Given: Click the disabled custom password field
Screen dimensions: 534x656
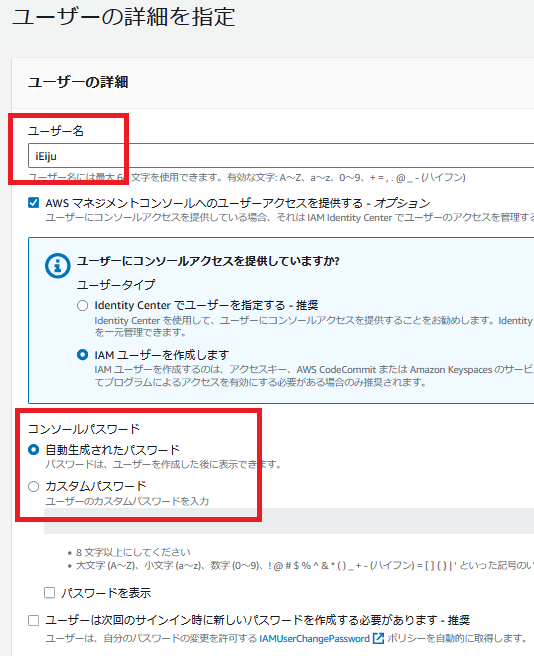Looking at the screenshot, I should point(289,521).
